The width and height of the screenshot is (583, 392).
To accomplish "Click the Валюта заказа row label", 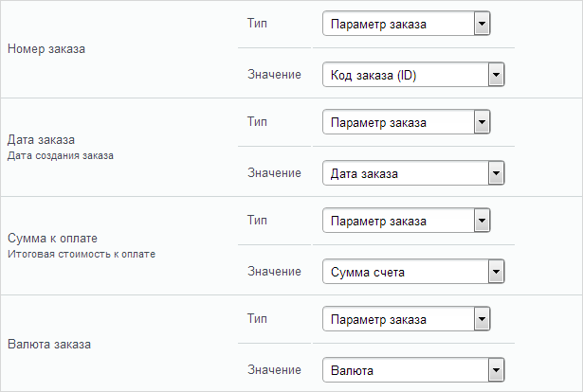I will click(49, 344).
